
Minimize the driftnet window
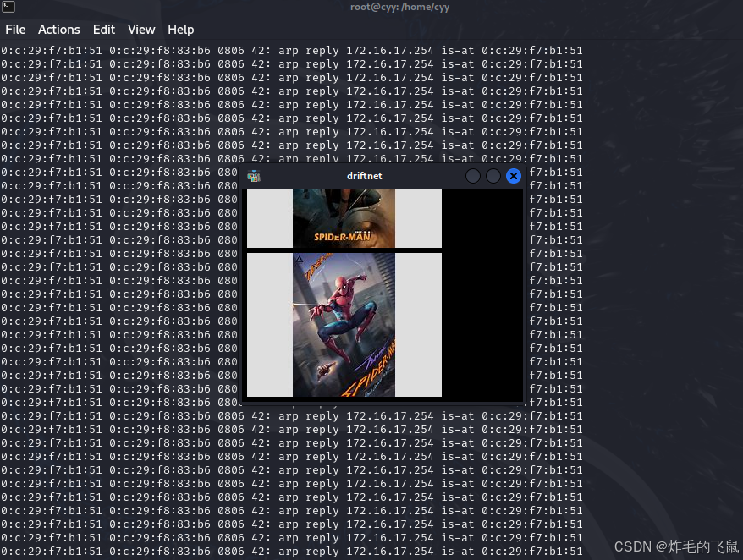[473, 176]
